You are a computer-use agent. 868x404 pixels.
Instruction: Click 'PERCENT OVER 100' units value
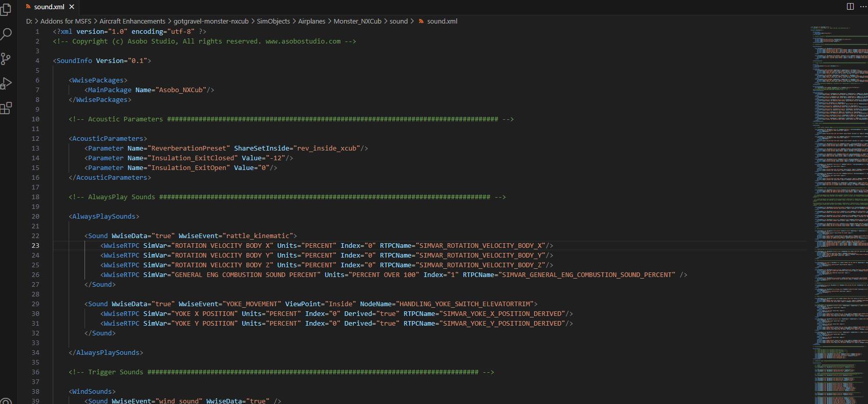coord(384,274)
